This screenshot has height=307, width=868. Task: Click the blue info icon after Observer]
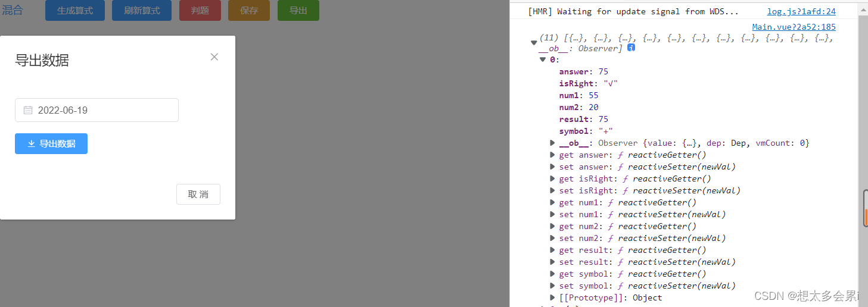[631, 48]
